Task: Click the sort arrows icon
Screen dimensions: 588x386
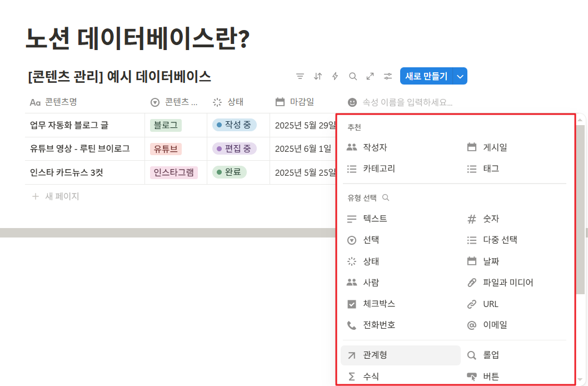Action: 317,76
